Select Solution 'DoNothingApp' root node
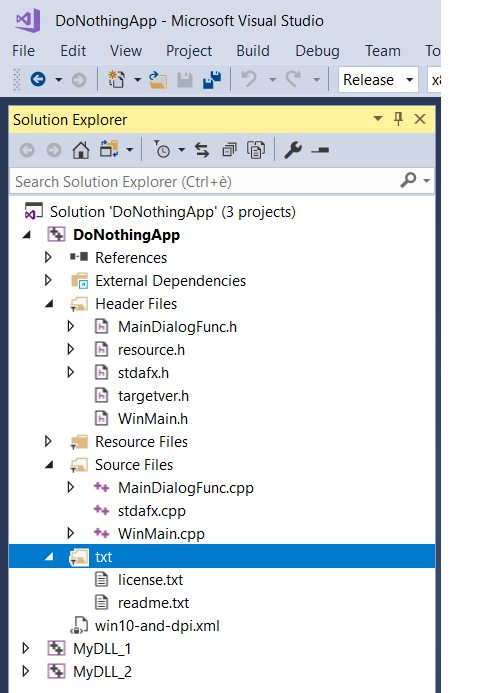This screenshot has height=693, width=480. [x=172, y=212]
